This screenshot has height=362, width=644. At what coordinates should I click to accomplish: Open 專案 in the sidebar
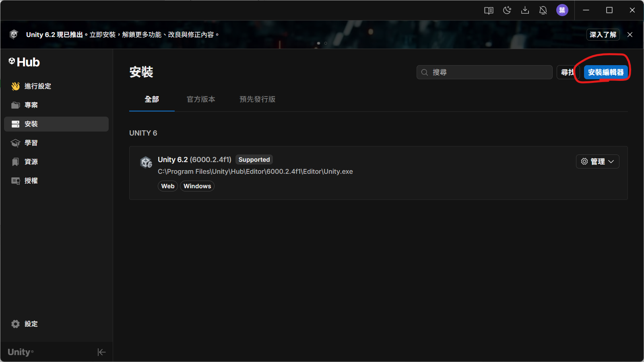pos(56,105)
